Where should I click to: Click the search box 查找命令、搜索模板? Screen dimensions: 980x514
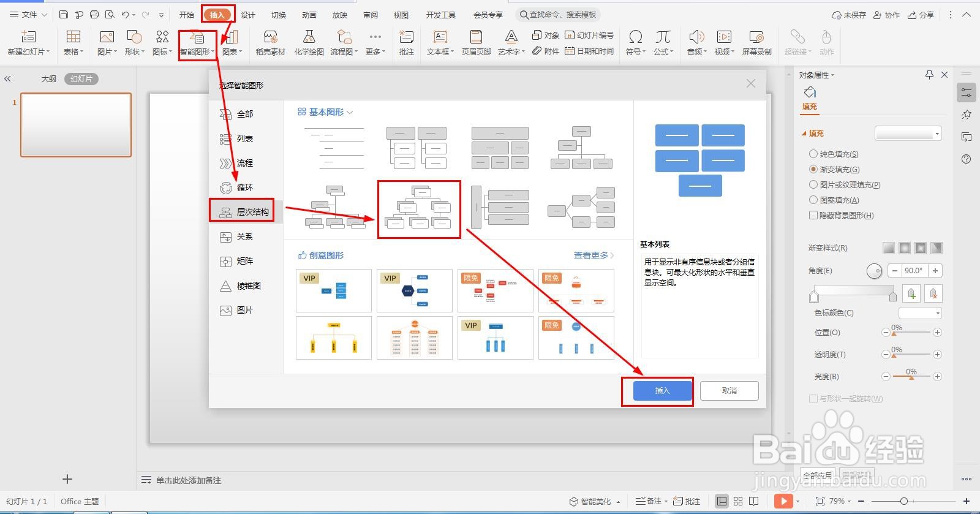(x=558, y=15)
